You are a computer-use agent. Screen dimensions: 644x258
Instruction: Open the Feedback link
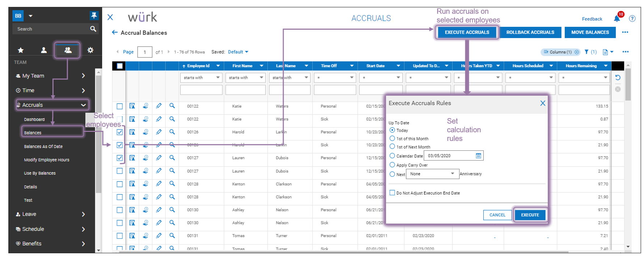point(592,19)
